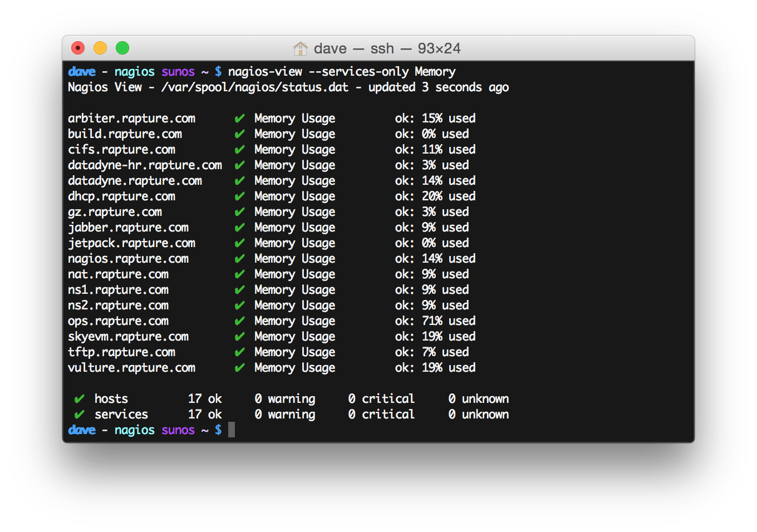Maximize the window using the green button
This screenshot has height=532, width=757.
pos(122,48)
